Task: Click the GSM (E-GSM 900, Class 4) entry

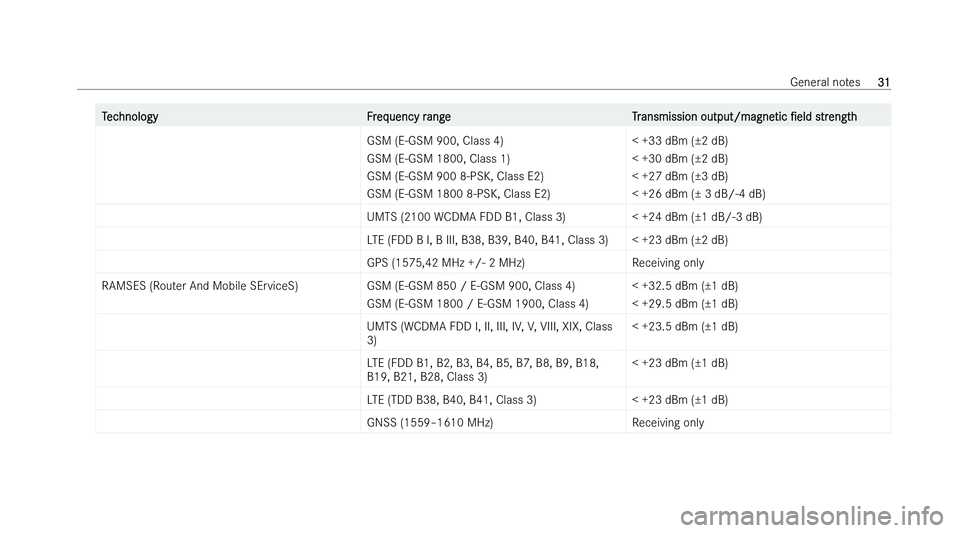Action: pos(435,141)
